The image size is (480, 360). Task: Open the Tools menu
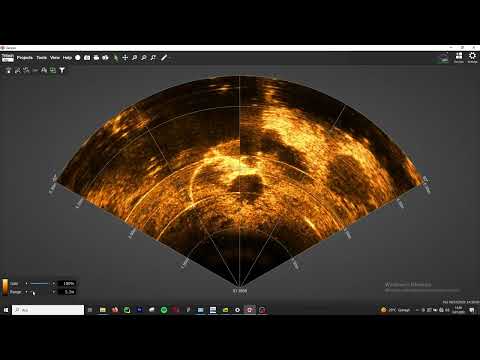(42, 58)
